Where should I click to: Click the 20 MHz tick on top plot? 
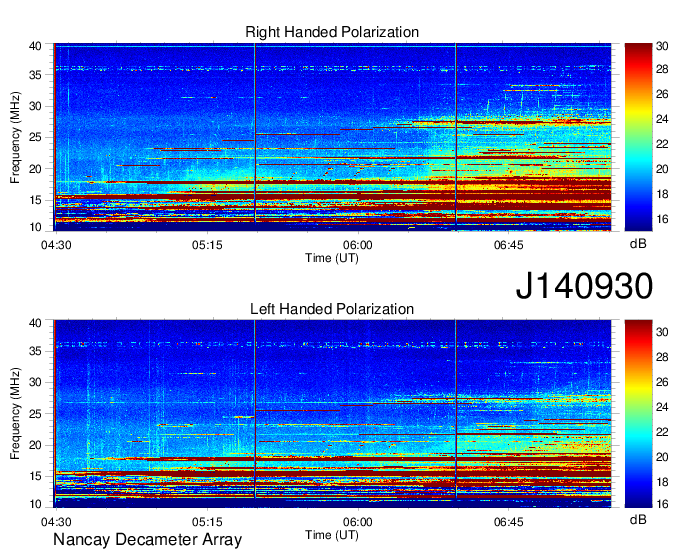click(x=35, y=169)
